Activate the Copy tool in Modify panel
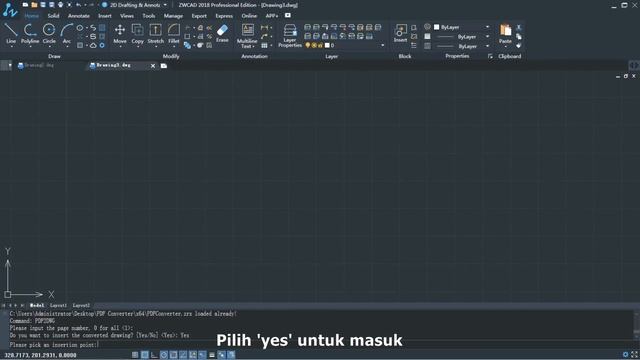 [138, 33]
